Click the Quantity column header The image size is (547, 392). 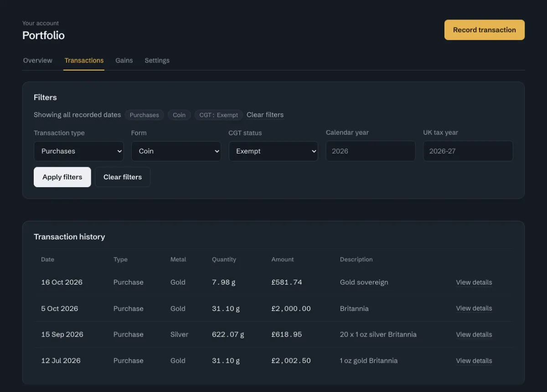[224, 260]
